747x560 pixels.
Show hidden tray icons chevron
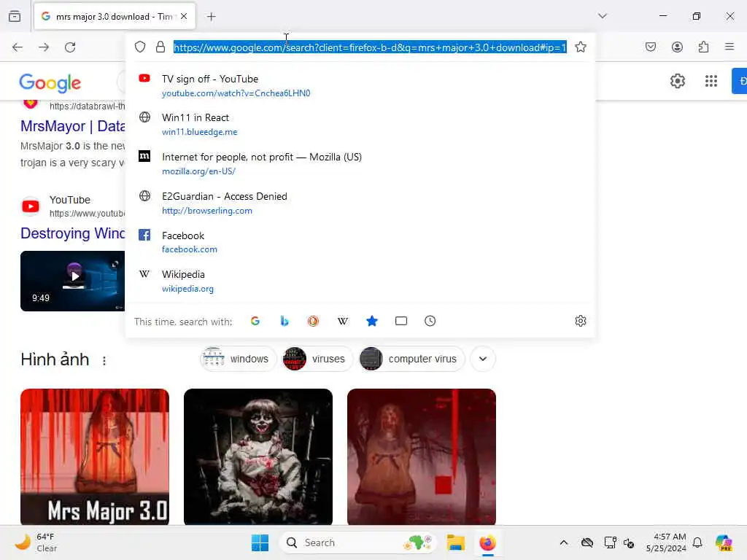[564, 542]
